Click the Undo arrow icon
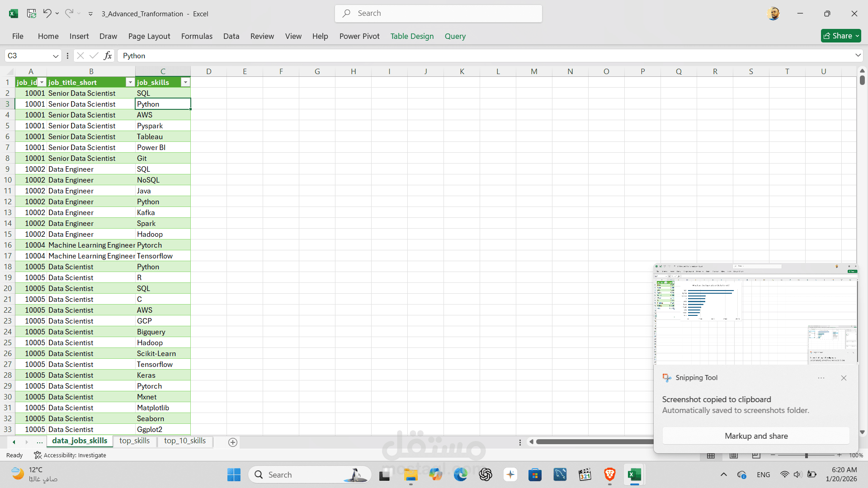 [47, 14]
